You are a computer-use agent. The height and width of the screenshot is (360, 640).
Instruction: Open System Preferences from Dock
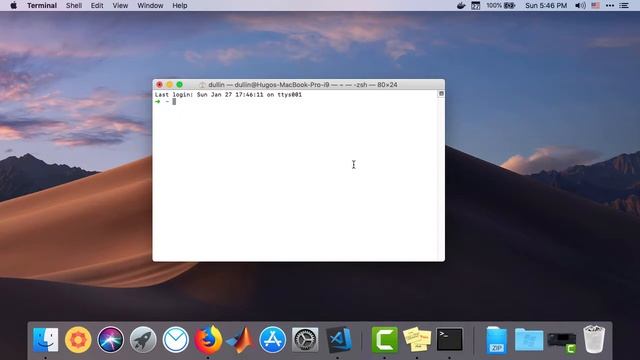coord(305,340)
